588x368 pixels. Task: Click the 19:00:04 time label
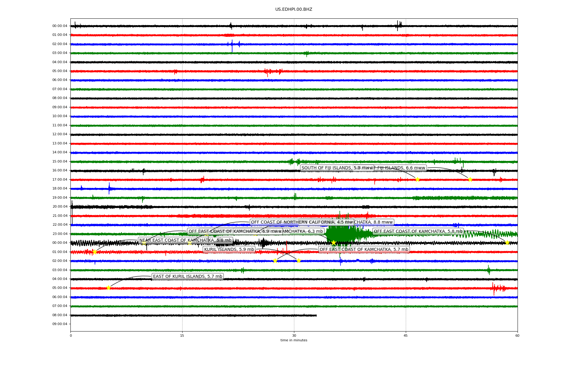60,197
